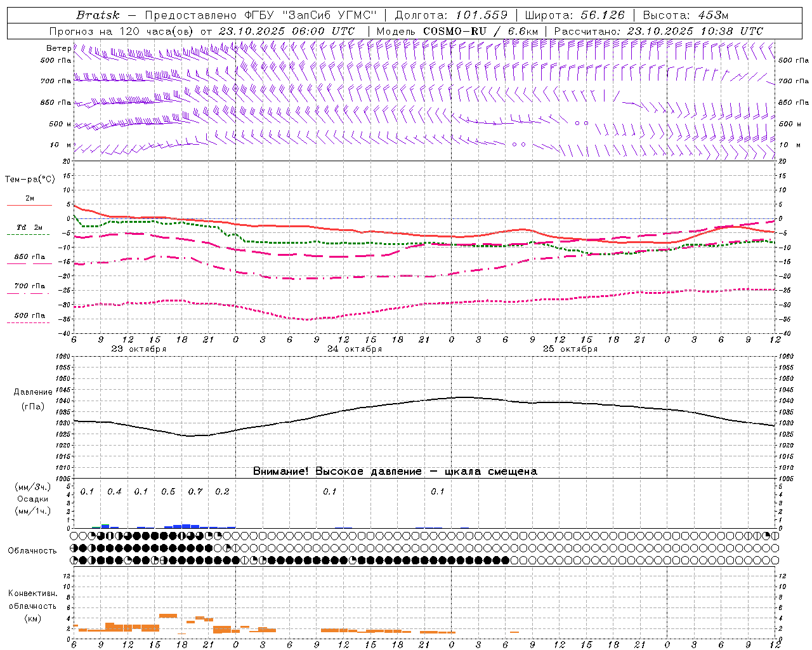Viewport: 812px width, 650px height.
Task: Select the 0.2 precipitation value
Action: point(222,492)
